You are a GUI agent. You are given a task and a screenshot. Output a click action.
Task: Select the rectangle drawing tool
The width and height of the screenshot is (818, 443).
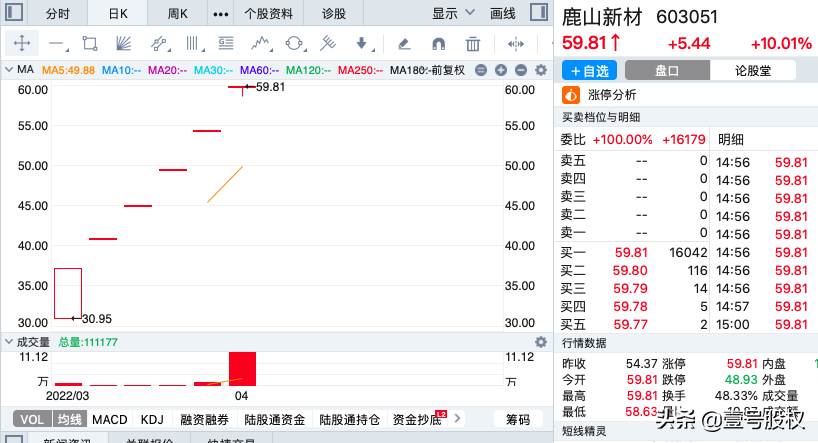pos(90,43)
